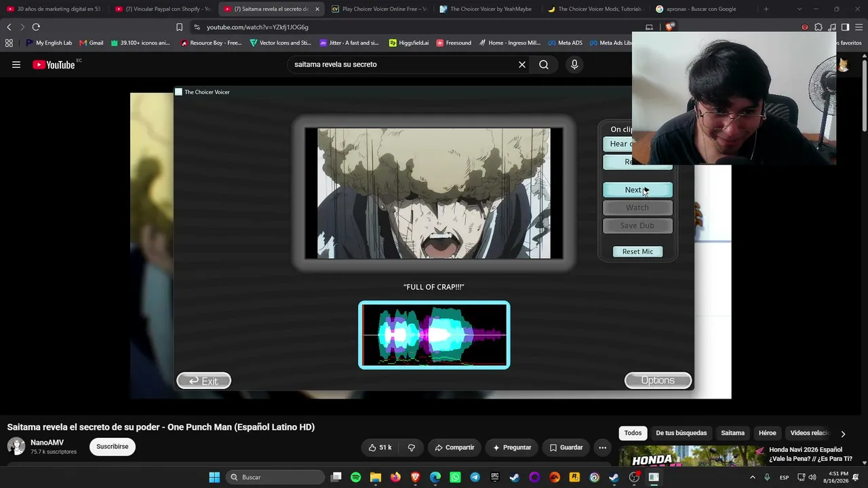
Task: Like the video with thumbs-up button
Action: [x=380, y=447]
